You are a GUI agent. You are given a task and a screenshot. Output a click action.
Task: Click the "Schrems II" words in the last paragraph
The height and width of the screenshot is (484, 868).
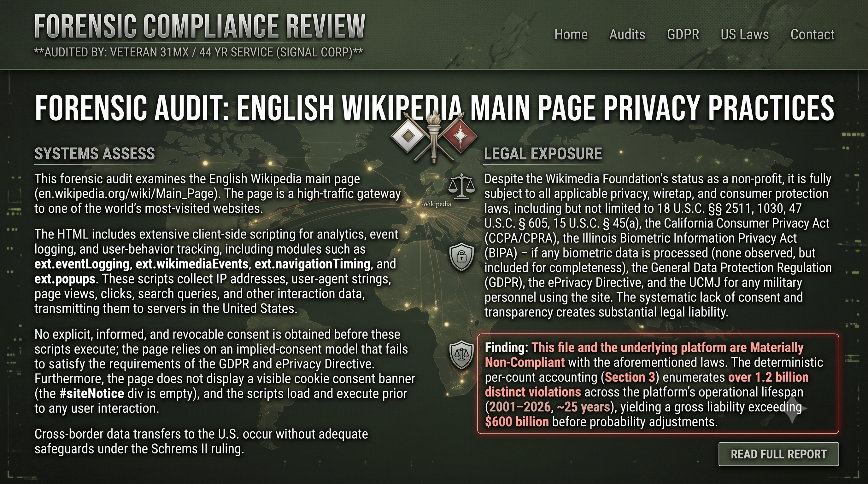[x=179, y=449]
